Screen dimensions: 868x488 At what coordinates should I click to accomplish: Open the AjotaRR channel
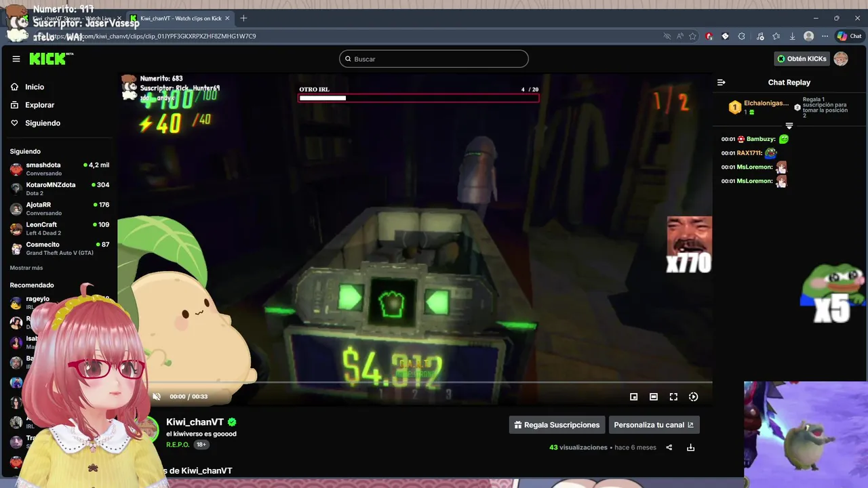59,208
